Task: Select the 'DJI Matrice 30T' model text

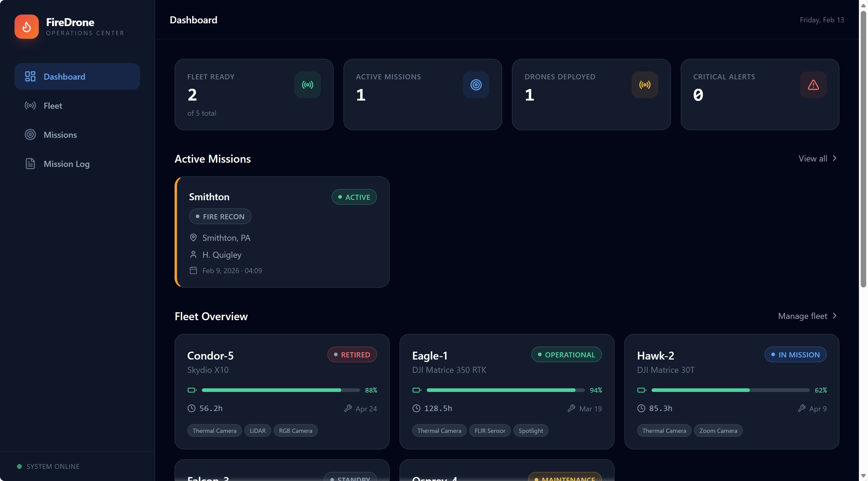Action: [666, 370]
